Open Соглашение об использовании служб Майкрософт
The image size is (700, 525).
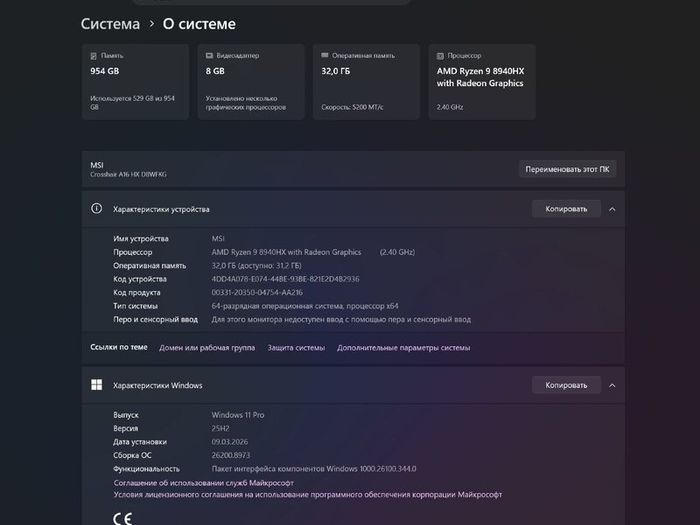(x=204, y=483)
